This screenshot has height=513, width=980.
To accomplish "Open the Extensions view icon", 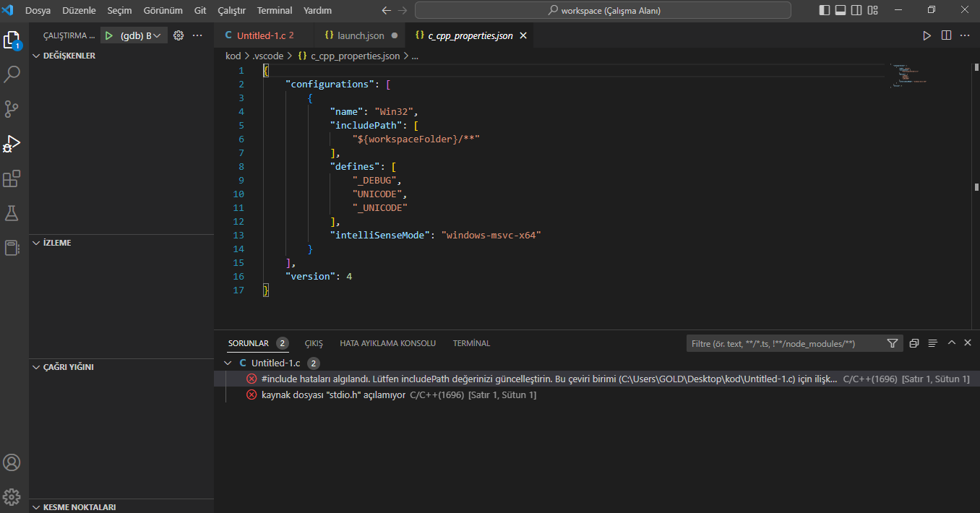I will (12, 178).
